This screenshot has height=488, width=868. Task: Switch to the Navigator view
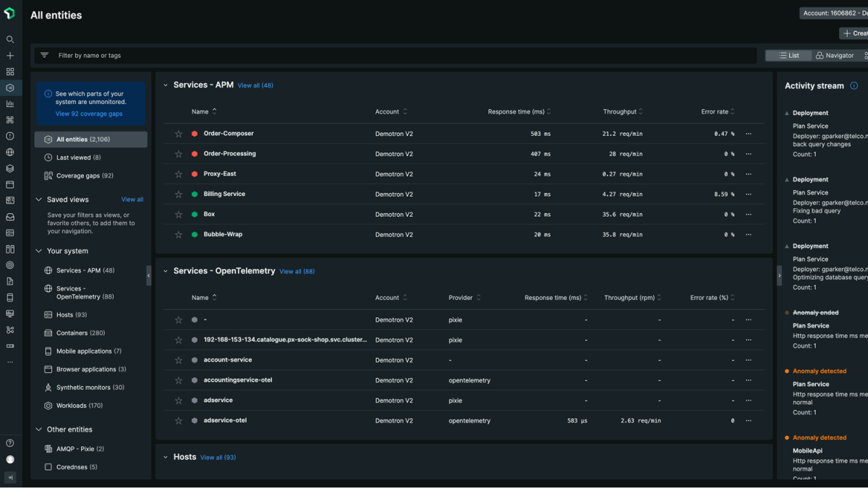click(x=835, y=56)
